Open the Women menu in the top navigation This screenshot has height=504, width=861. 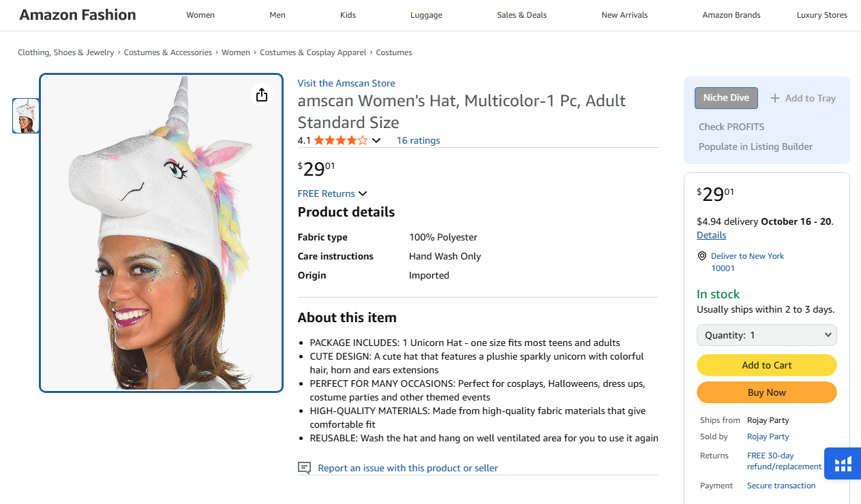[200, 15]
